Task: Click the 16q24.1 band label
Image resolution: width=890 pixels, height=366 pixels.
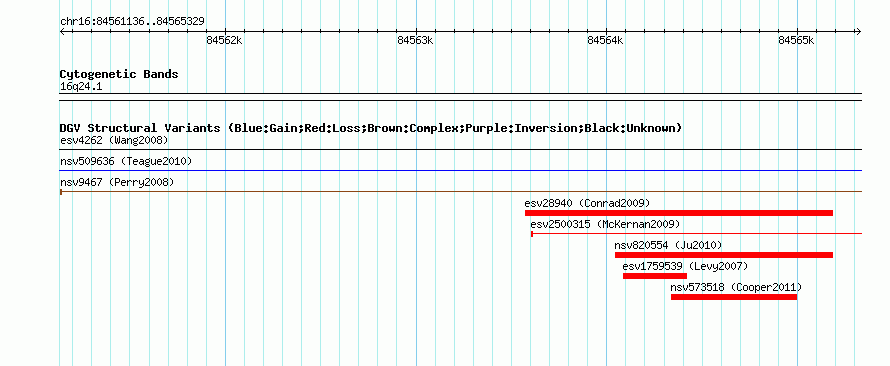Action: (81, 87)
